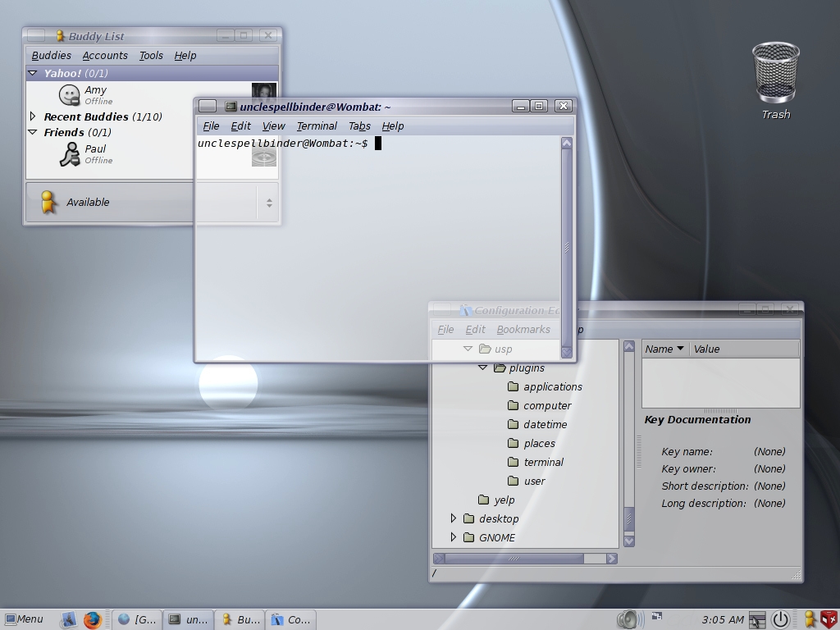The height and width of the screenshot is (630, 840).
Task: Click the Value column header
Action: 745,349
